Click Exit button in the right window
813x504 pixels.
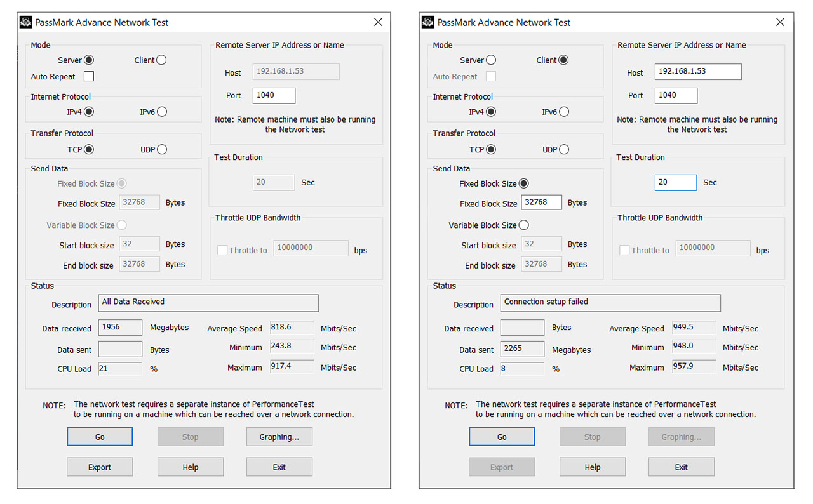tap(682, 467)
